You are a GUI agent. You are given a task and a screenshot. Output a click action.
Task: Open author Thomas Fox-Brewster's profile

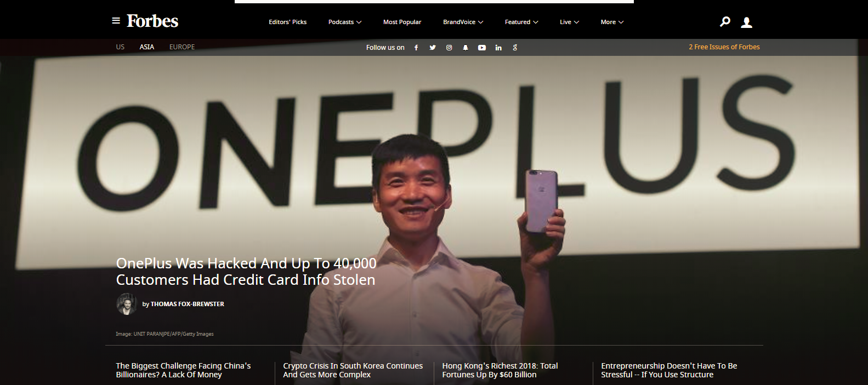187,304
